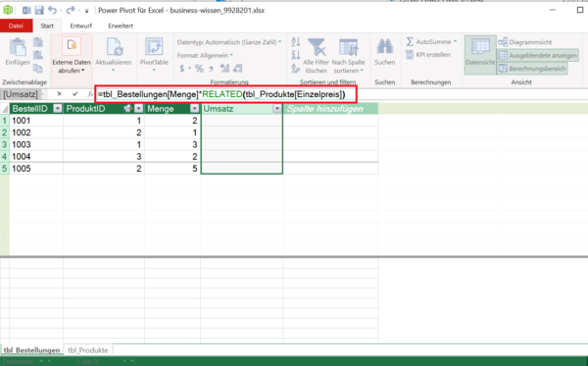Click the replace-paste icon beside Einfügen
588x366 pixels.
tap(38, 55)
